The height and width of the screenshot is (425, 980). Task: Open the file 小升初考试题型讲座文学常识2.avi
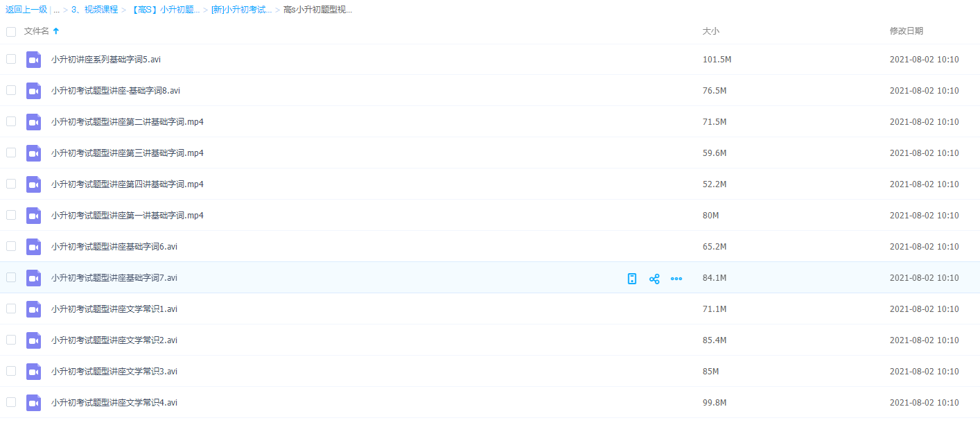coord(114,340)
